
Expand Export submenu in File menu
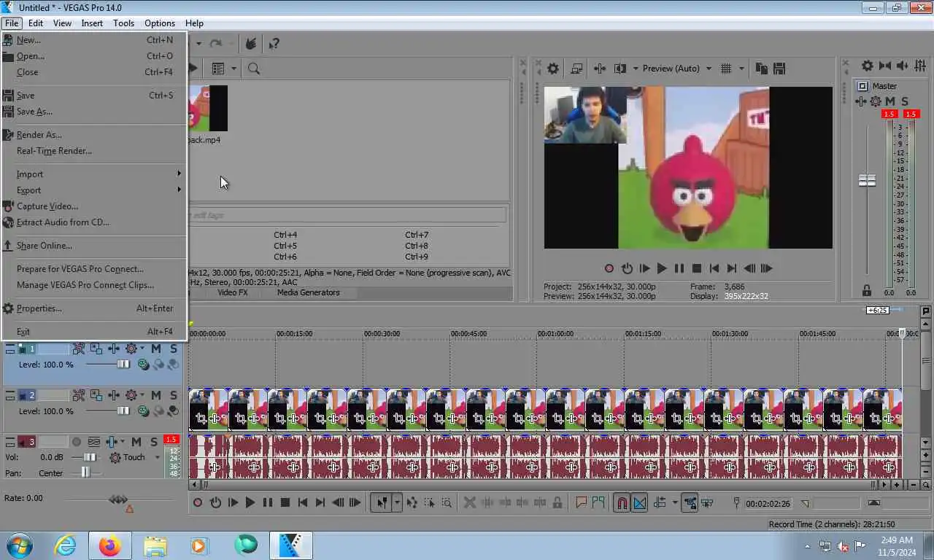tap(95, 190)
